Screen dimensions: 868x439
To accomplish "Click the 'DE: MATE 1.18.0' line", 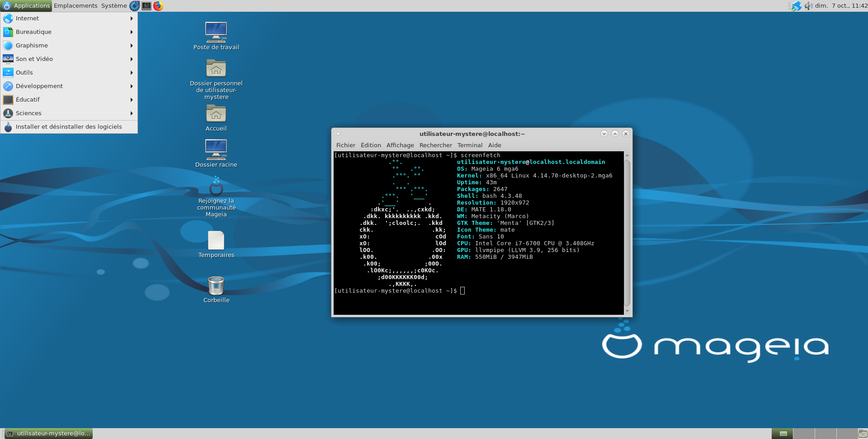I will pyautogui.click(x=484, y=210).
